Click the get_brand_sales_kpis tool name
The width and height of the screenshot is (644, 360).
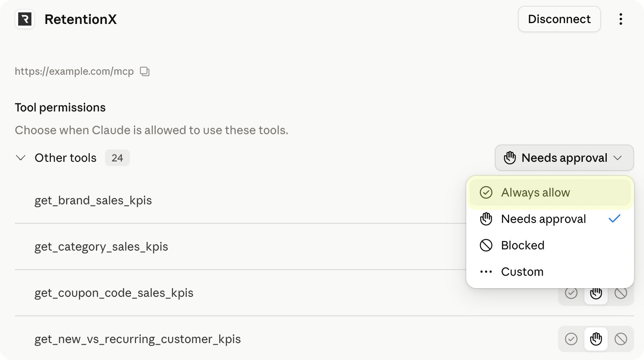click(93, 201)
